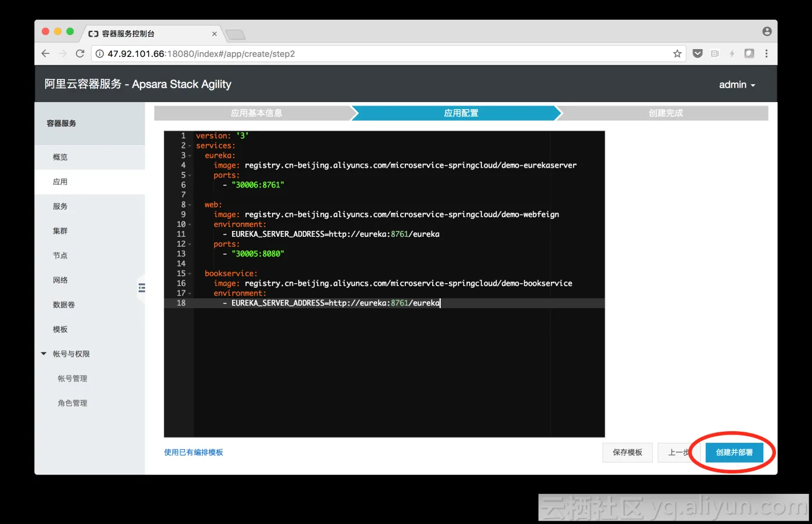Viewport: 812px width, 524px height.
Task: Click the "30005:8080" port value
Action: tap(258, 254)
